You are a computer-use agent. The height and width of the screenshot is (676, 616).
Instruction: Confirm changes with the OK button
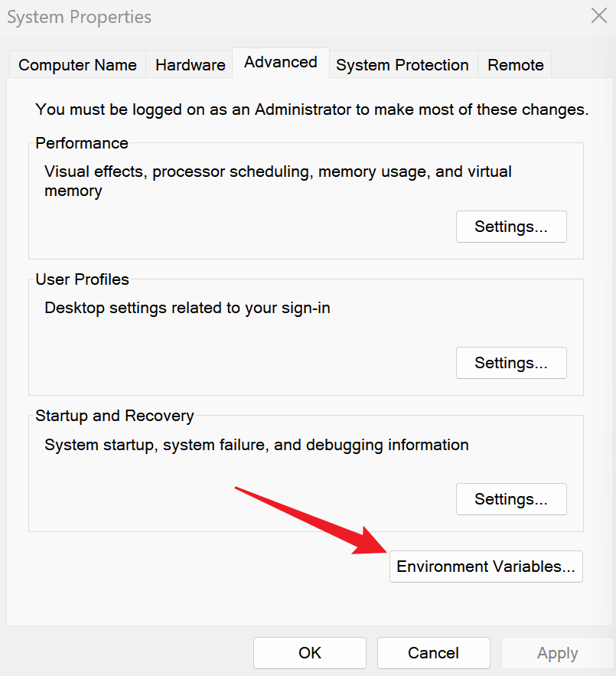point(310,653)
